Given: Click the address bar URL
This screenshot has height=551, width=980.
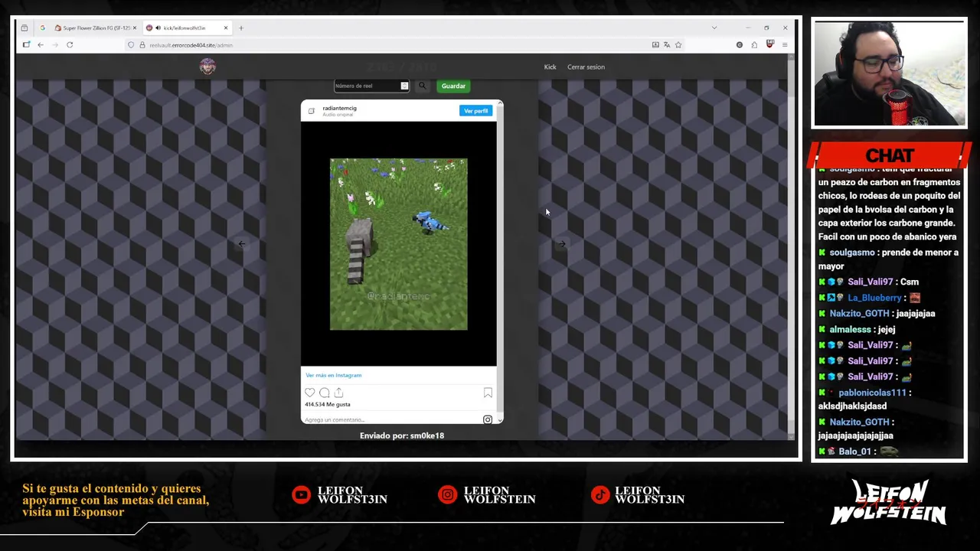Looking at the screenshot, I should pos(191,45).
